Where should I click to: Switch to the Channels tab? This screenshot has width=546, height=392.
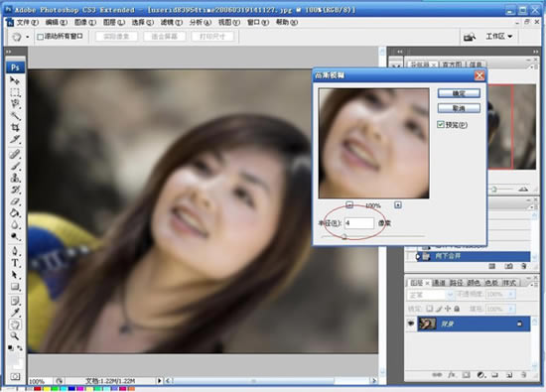439,282
